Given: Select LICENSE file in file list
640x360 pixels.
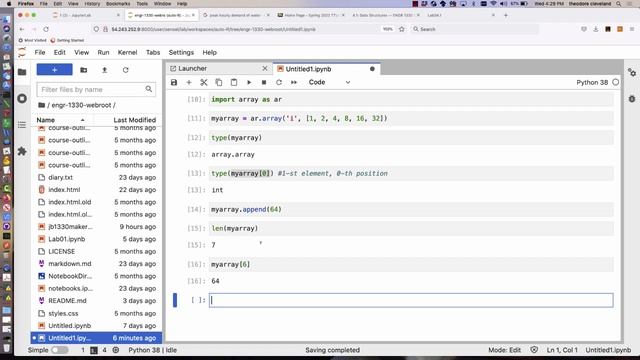Looking at the screenshot, I should 96,251.
